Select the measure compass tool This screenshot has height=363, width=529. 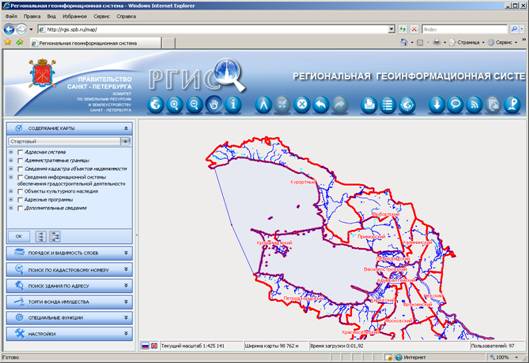263,104
